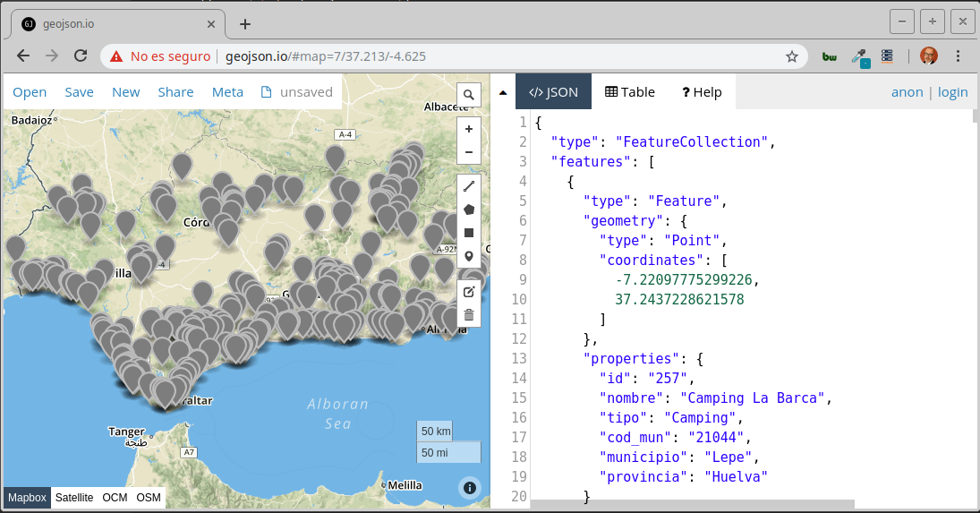Select the draw polyline tool
Viewport: 980px width, 513px height.
coord(469,186)
